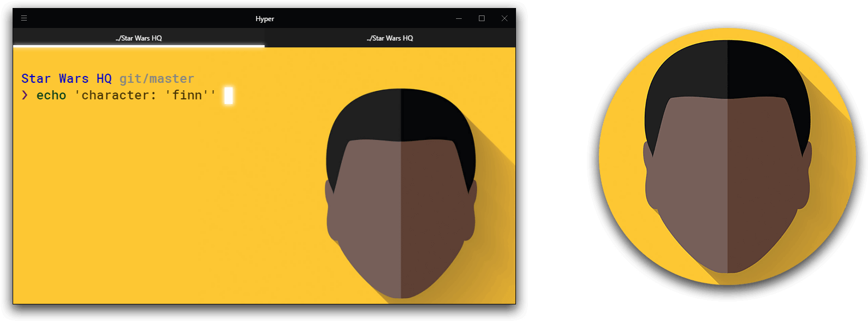868x321 pixels.
Task: Click the git/master branch label
Action: 157,79
